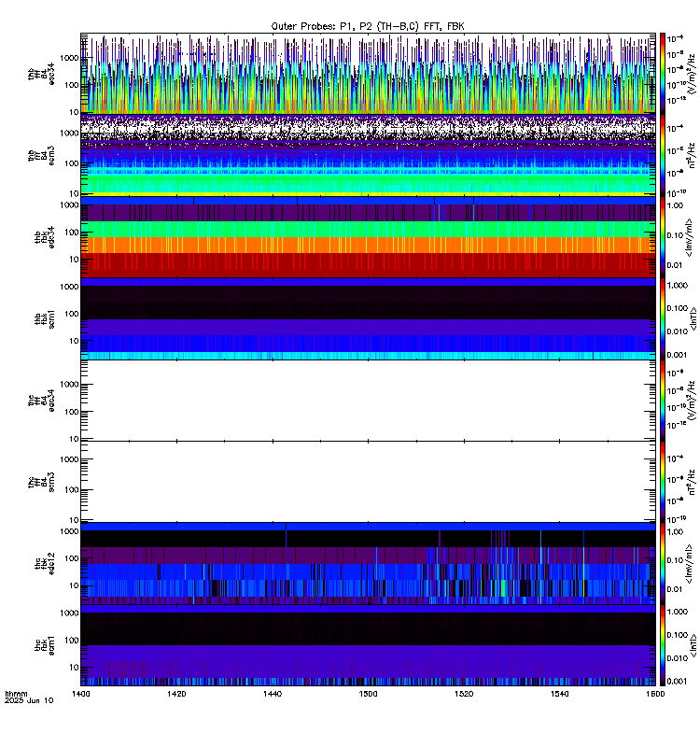Click the 10 y-axis tick of thb edc34
The image size is (700, 747).
(74, 260)
